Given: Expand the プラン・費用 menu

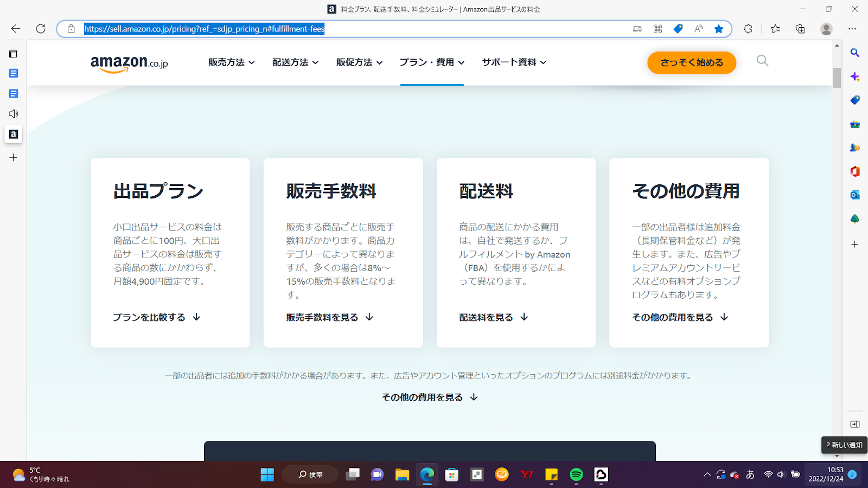Looking at the screenshot, I should (x=432, y=62).
